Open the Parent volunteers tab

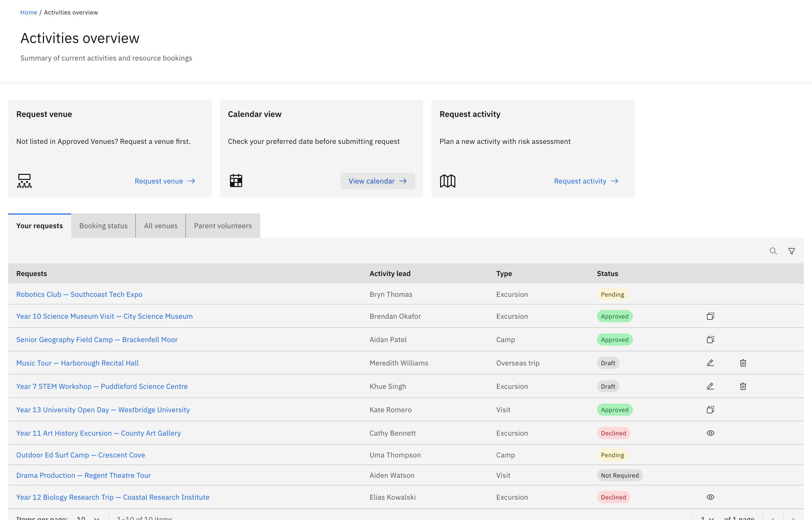[x=223, y=225]
